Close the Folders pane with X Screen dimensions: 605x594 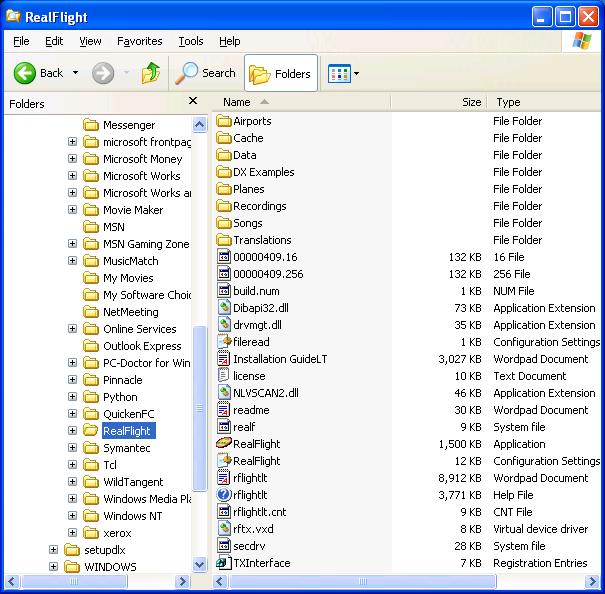click(x=193, y=101)
